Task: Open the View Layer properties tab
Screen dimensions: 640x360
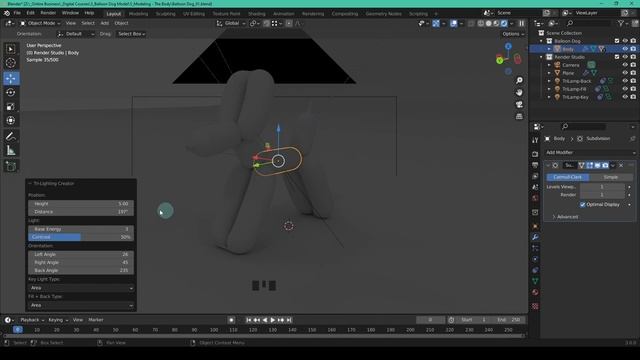Action: point(535,176)
